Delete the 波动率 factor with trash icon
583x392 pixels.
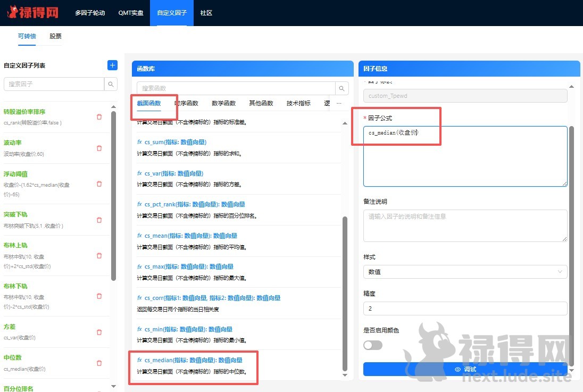(99, 148)
